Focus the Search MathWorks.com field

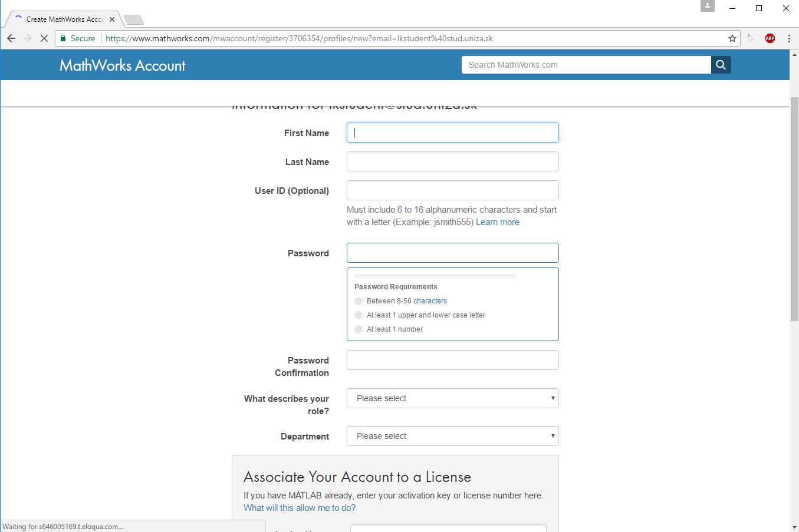[586, 65]
